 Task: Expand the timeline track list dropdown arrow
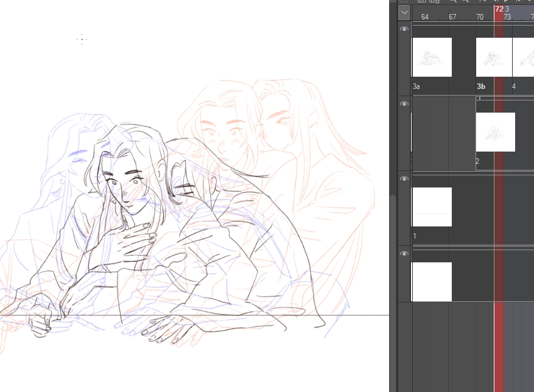tap(404, 12)
